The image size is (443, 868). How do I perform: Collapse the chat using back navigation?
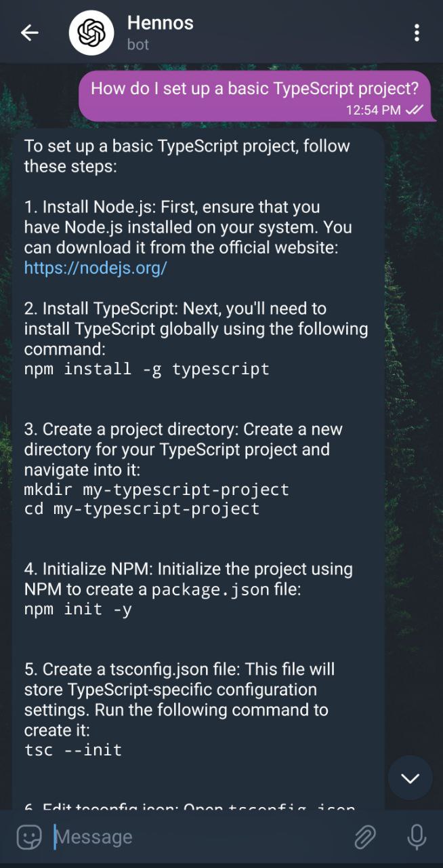[30, 32]
